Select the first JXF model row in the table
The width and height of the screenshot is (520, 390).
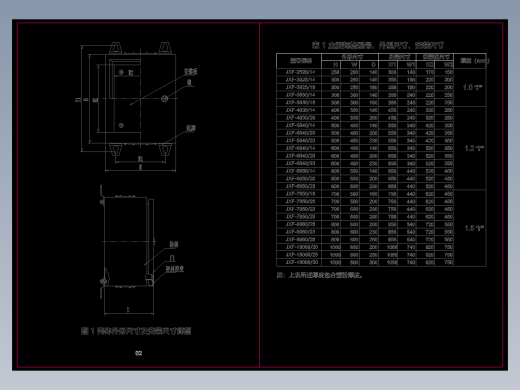365,72
